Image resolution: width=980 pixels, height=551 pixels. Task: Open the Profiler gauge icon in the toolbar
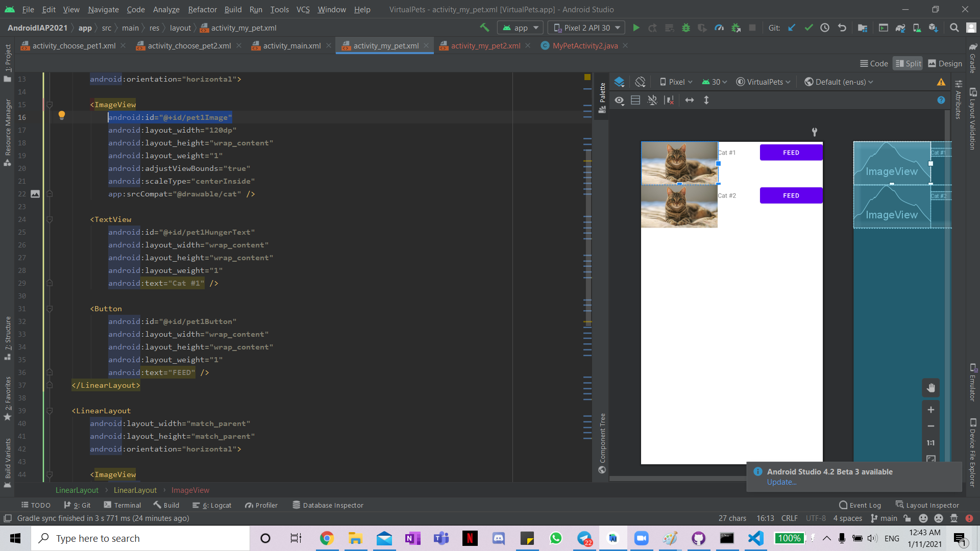click(x=719, y=28)
